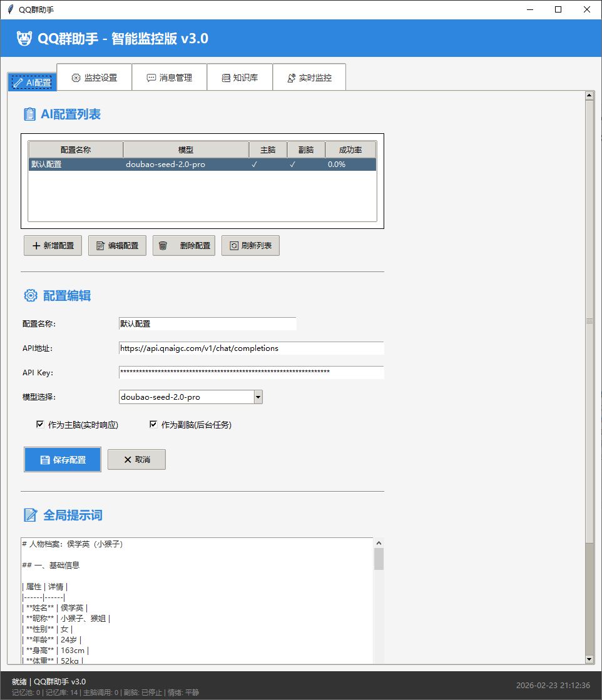The image size is (602, 700).
Task: Click the app logo in blue header
Action: pos(24,38)
